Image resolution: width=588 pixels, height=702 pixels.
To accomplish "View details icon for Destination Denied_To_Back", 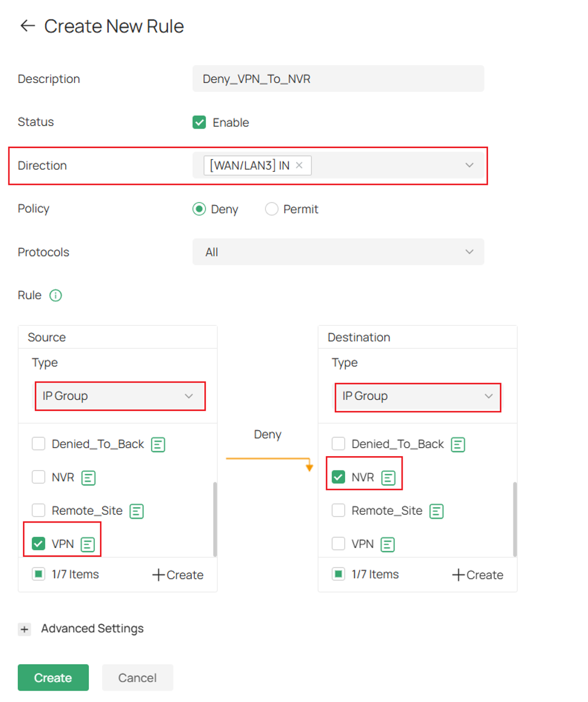I will point(458,444).
